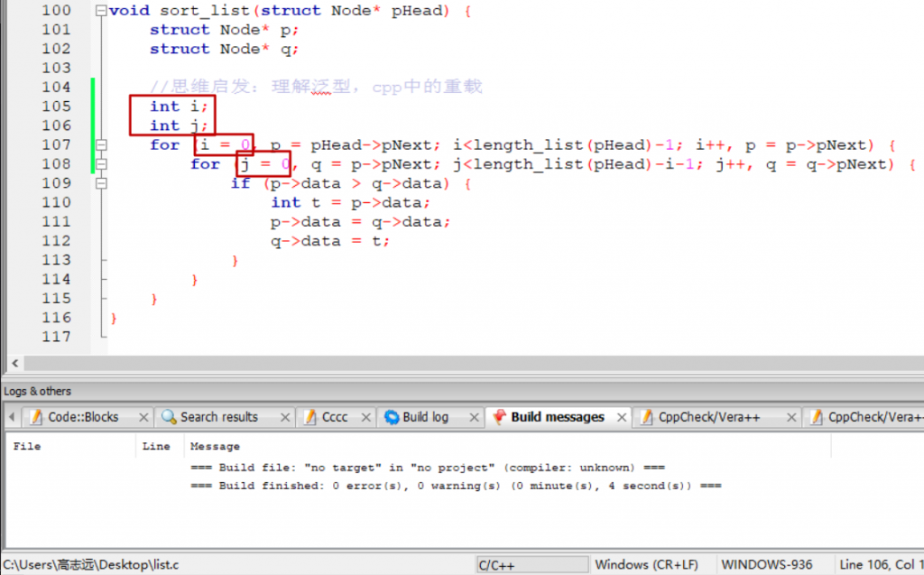Close the Build messages tab
Screen dimensions: 924x575
[x=622, y=417]
